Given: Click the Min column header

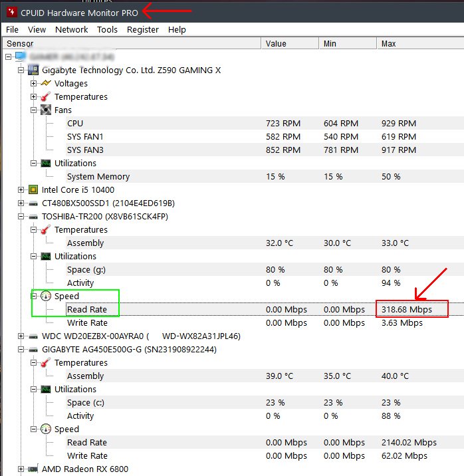Looking at the screenshot, I should pos(348,43).
